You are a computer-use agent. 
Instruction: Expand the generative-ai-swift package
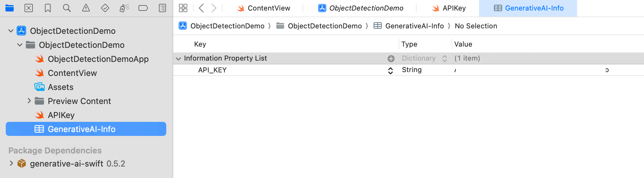pyautogui.click(x=11, y=164)
